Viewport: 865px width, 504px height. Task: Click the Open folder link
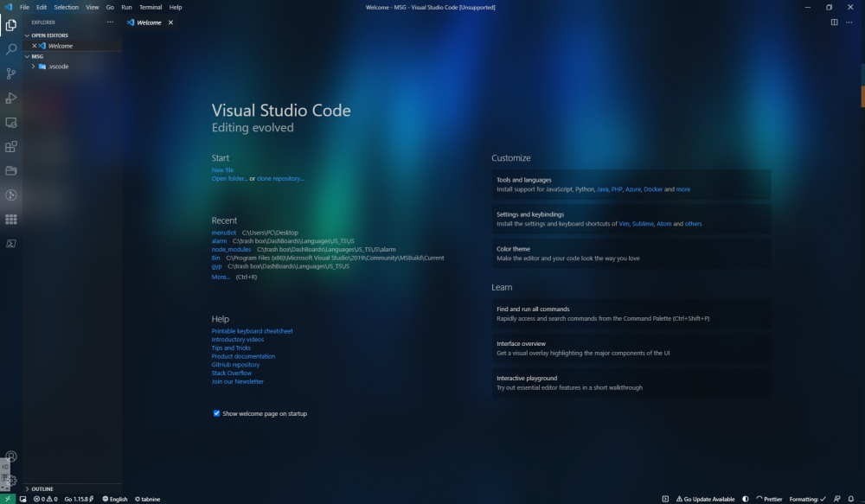pos(229,179)
